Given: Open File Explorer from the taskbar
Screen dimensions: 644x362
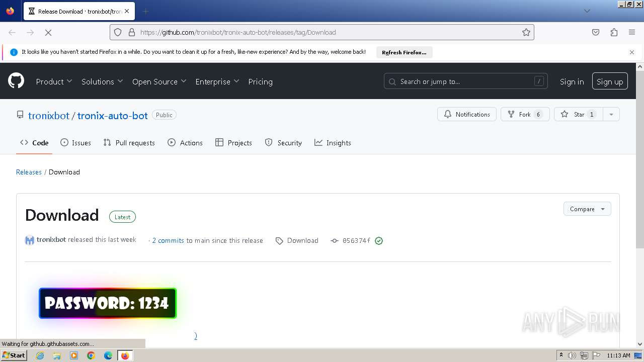Looking at the screenshot, I should pos(57,355).
